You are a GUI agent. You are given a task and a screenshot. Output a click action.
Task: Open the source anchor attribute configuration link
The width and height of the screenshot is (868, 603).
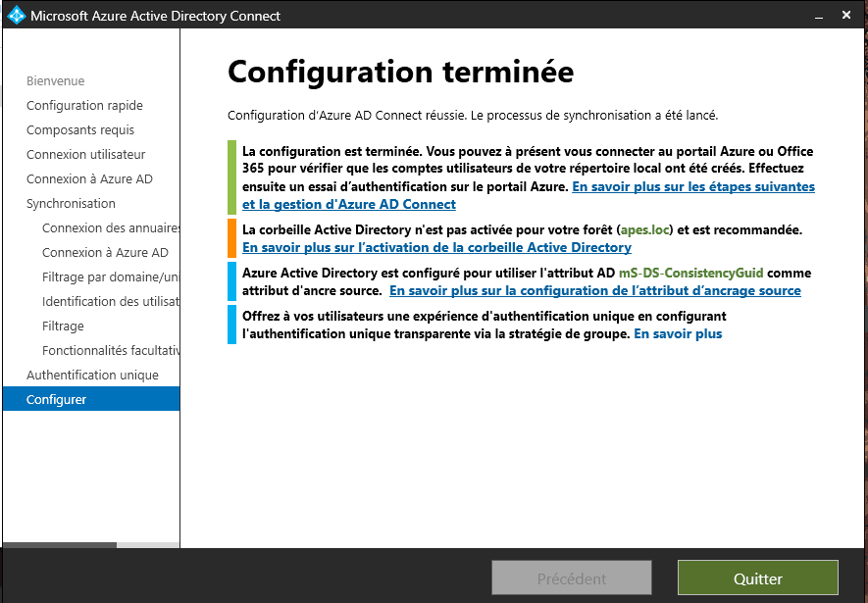coord(594,290)
